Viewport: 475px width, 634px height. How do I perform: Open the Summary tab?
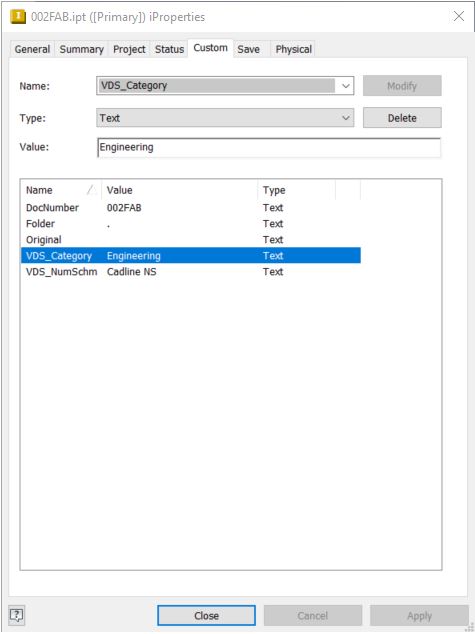(x=81, y=49)
